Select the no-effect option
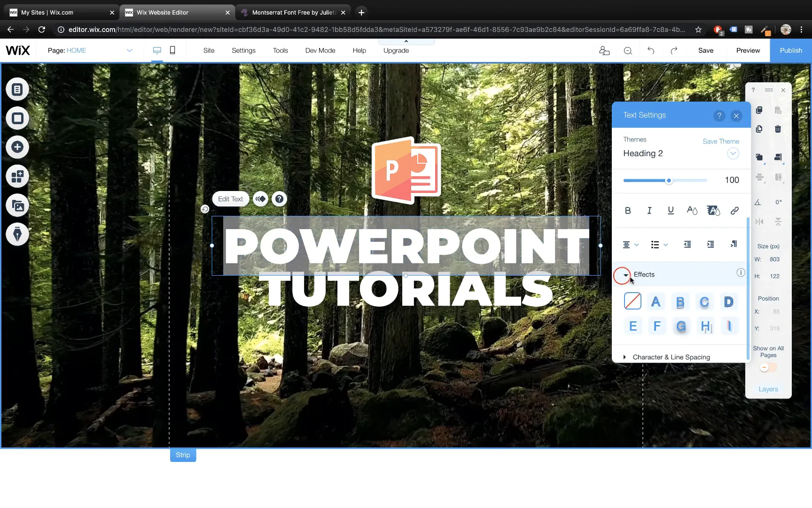The width and height of the screenshot is (812, 508). pyautogui.click(x=632, y=301)
